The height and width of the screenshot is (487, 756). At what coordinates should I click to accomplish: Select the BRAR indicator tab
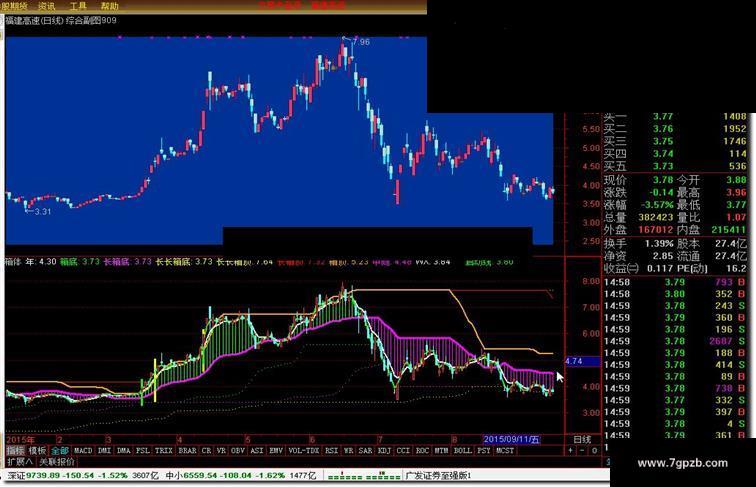[187, 451]
